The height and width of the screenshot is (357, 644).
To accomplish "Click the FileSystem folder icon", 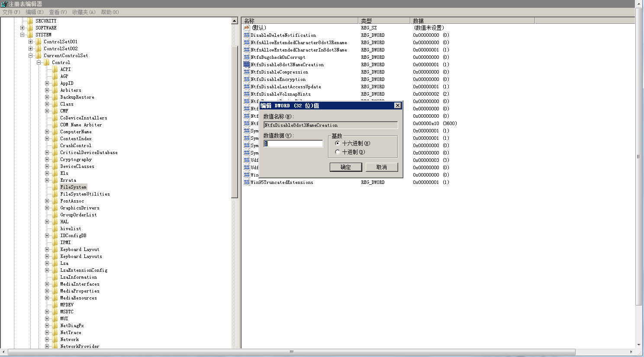I will click(55, 187).
